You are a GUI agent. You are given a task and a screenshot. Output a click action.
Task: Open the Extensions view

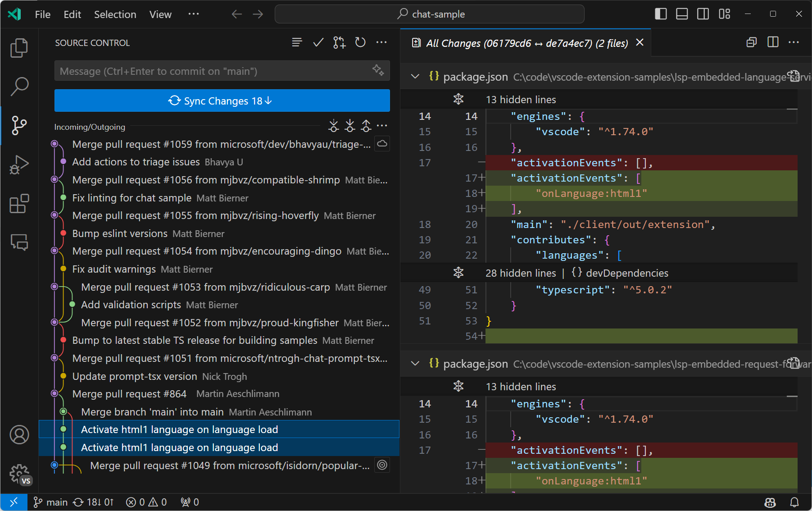(19, 204)
